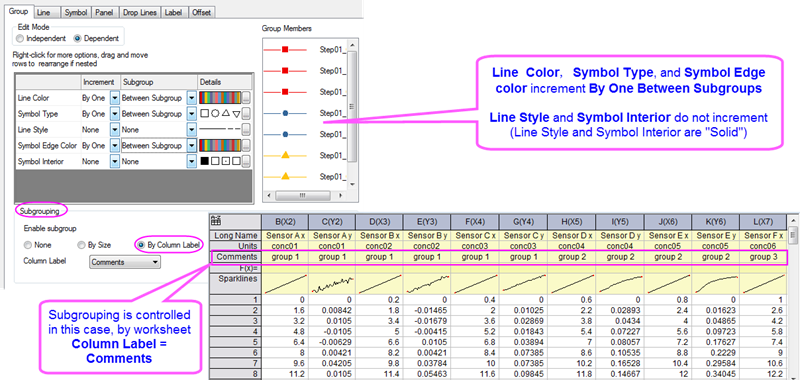Click the Symbol Type shape list
Viewport: 800px width, 380px height.
[219, 114]
